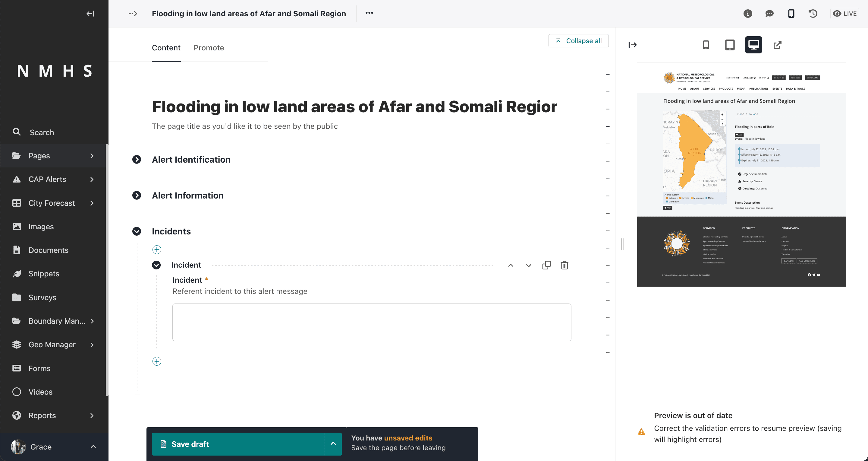Add incident block below the Incident
This screenshot has height=461, width=868.
pos(157,361)
